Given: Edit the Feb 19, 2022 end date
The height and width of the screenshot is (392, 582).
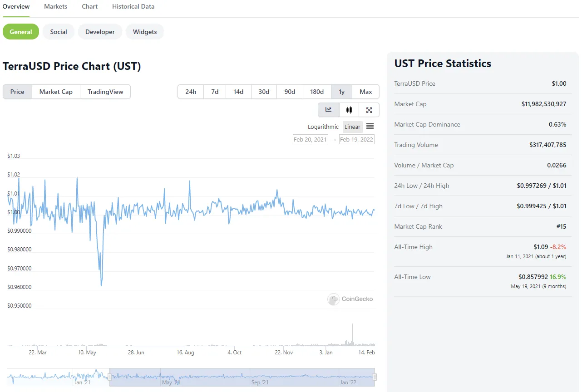Looking at the screenshot, I should pos(357,139).
